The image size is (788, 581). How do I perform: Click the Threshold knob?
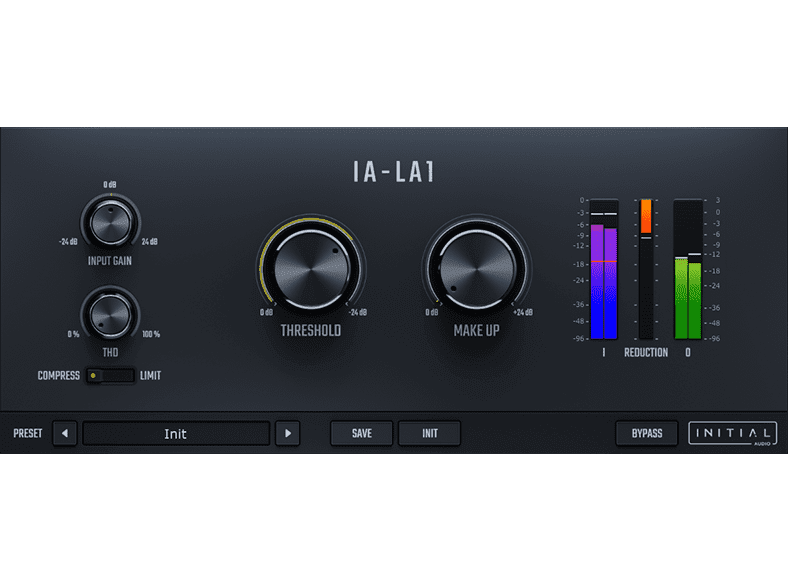[x=311, y=269]
